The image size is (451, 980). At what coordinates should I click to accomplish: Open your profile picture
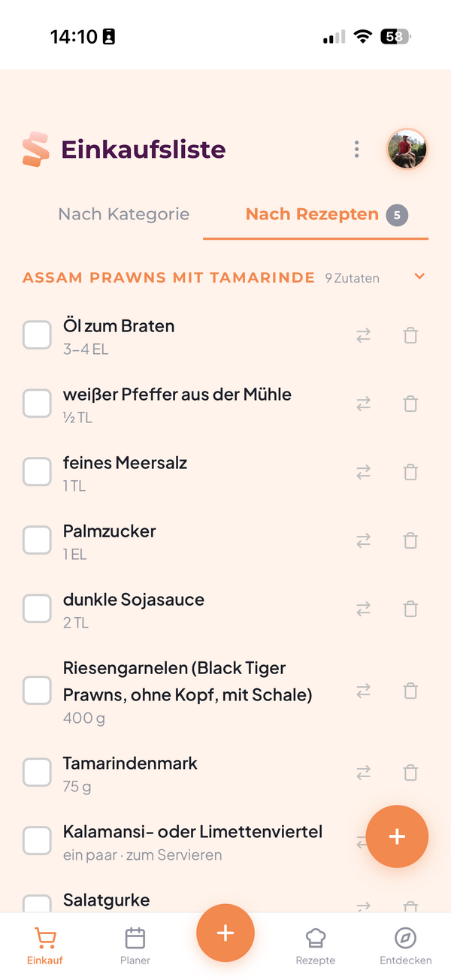pos(407,149)
